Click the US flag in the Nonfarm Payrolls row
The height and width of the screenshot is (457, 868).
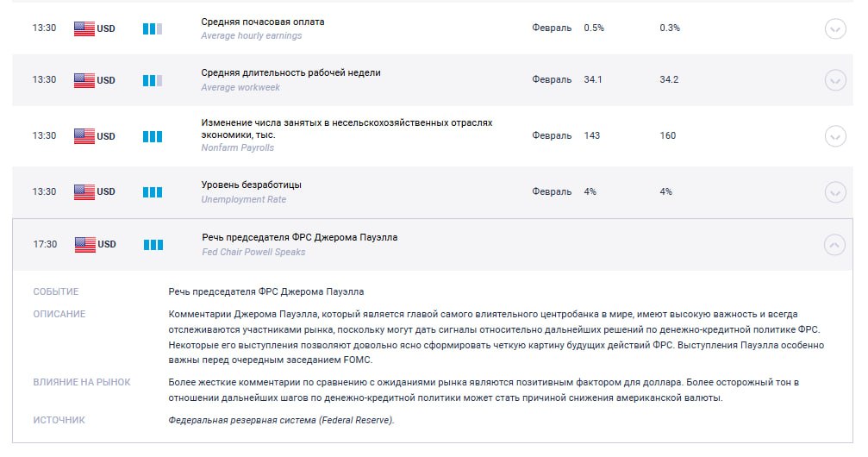(84, 136)
